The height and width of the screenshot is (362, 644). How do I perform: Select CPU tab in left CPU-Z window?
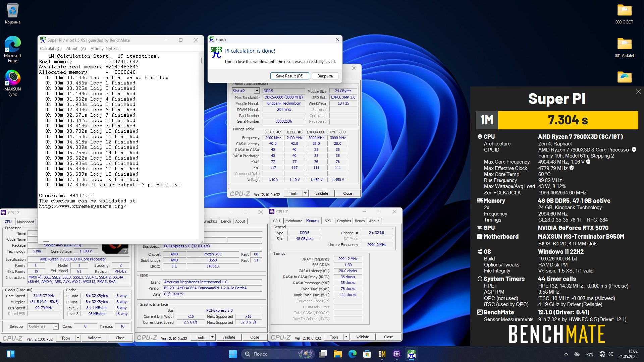(x=8, y=222)
